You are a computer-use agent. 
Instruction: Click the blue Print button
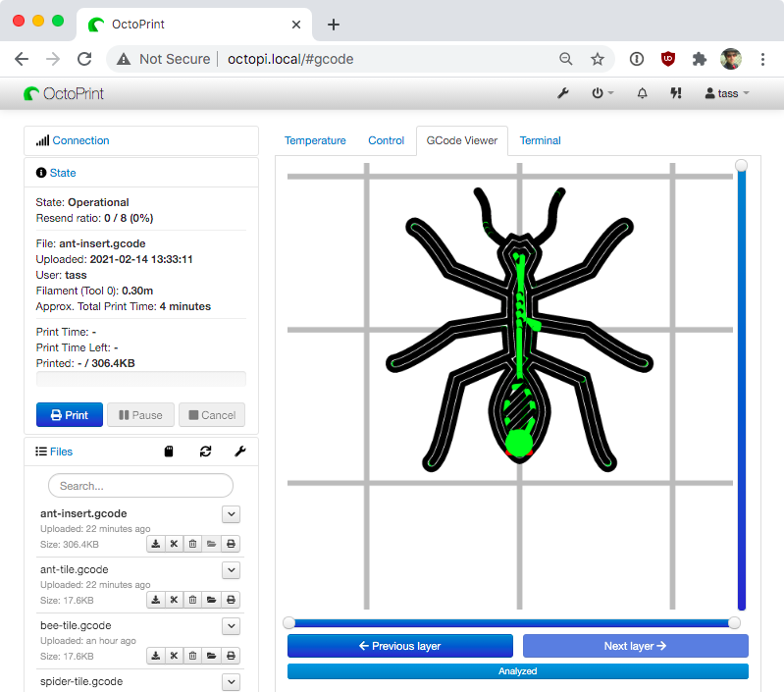point(69,415)
